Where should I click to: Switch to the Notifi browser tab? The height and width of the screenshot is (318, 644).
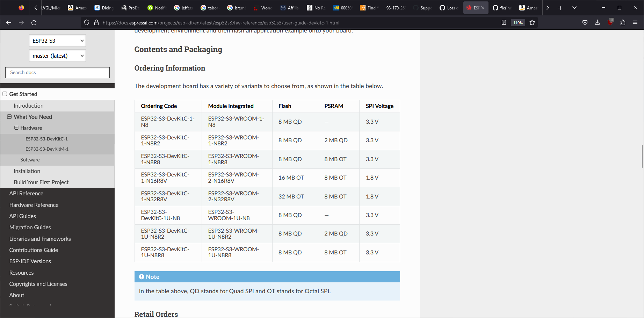pyautogui.click(x=157, y=8)
